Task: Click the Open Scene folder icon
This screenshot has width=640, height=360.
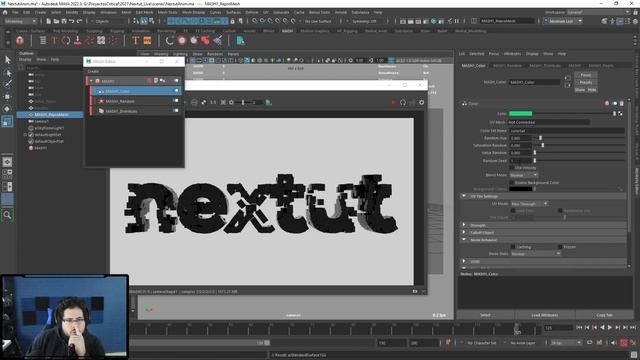Action: 56,21
